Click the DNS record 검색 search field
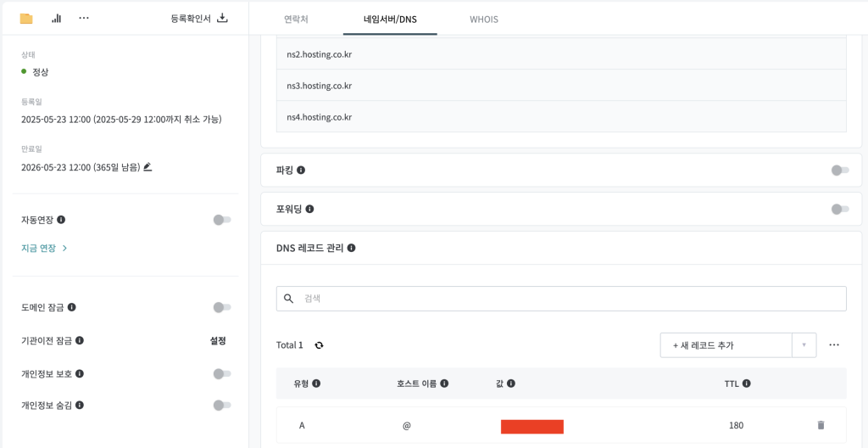This screenshot has height=448, width=868. click(561, 299)
